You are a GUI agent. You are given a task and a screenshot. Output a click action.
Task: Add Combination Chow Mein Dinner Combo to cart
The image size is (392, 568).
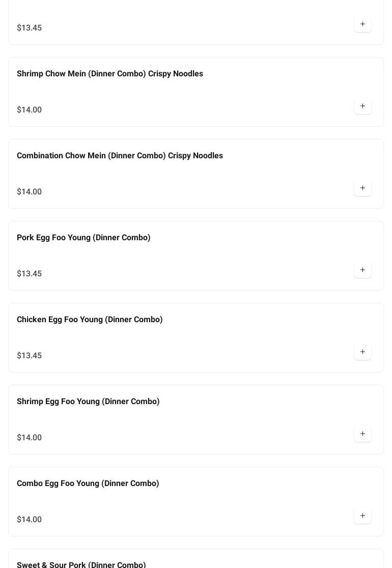(362, 188)
